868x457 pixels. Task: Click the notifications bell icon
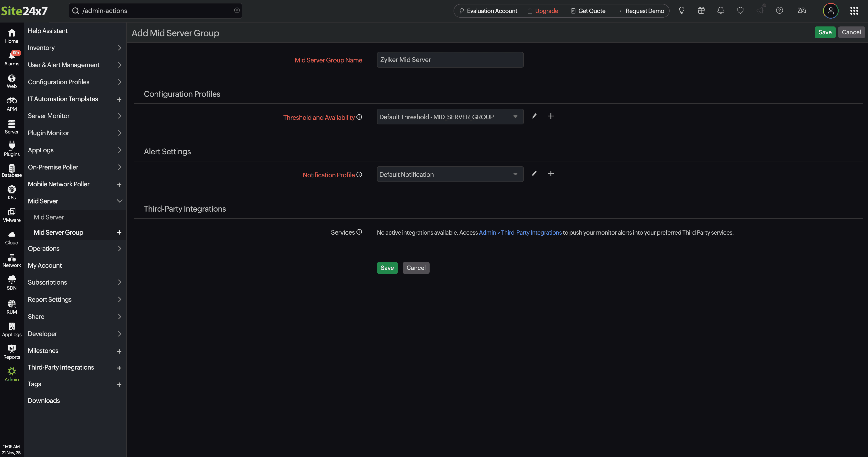720,11
